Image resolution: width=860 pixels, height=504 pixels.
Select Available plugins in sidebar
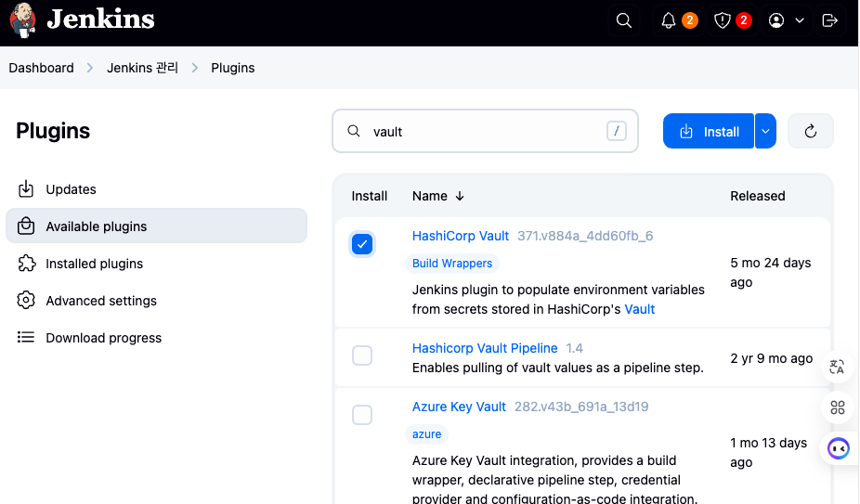pos(156,226)
